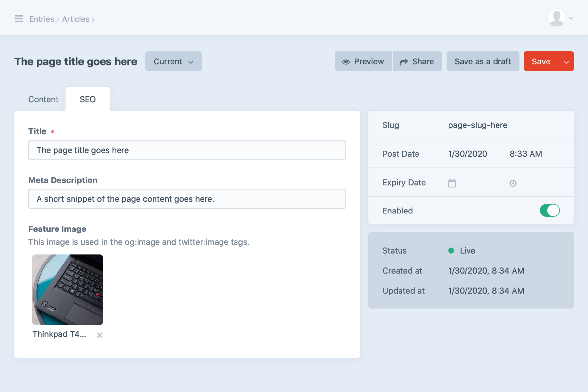The image size is (588, 392).
Task: Open the Expiry Date calendar picker
Action: point(452,183)
